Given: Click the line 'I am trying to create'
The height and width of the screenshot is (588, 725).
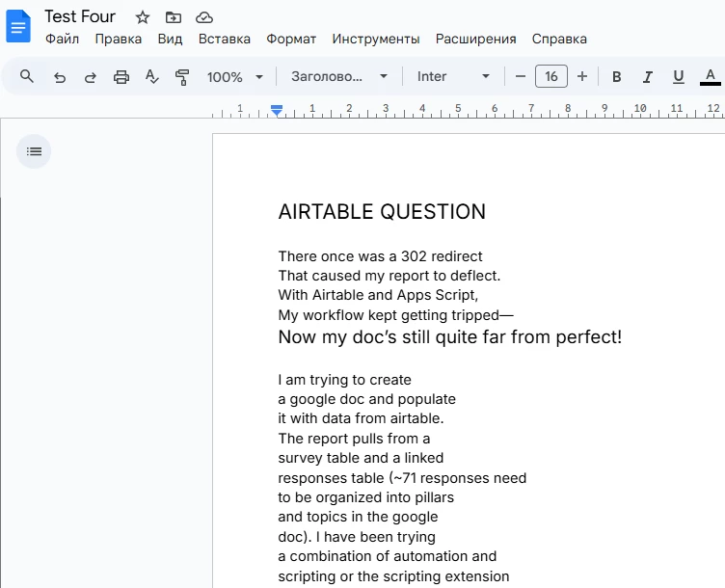Looking at the screenshot, I should pos(344,380).
